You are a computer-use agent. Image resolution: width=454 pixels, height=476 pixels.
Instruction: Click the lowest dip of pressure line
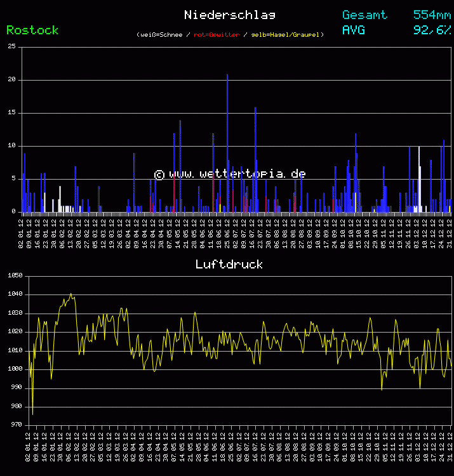[x=32, y=414]
